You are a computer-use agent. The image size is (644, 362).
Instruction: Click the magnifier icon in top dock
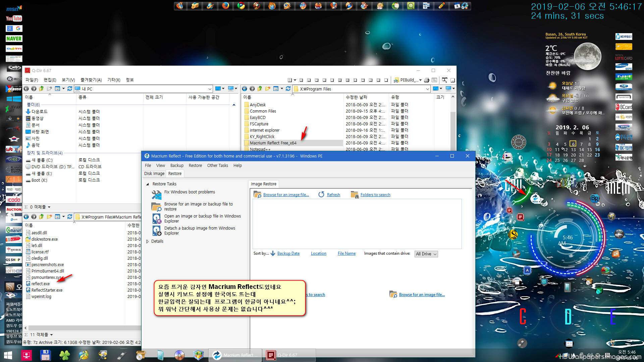coord(411,6)
